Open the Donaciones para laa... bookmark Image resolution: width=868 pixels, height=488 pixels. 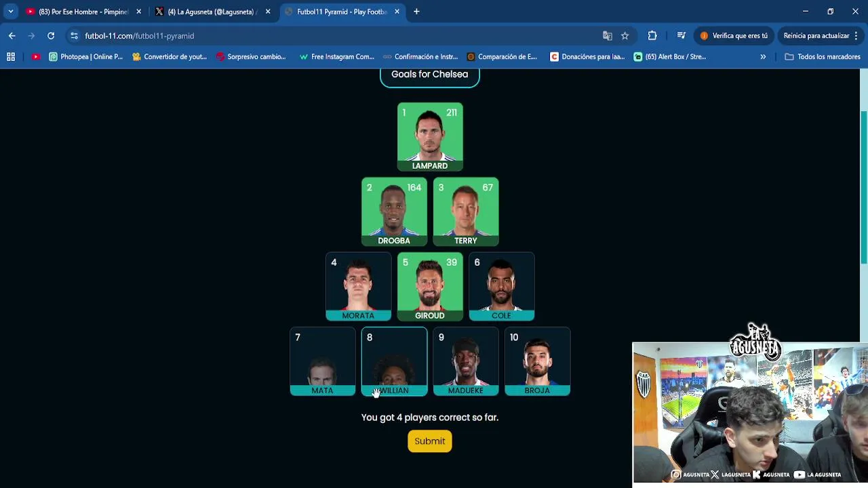coord(587,57)
